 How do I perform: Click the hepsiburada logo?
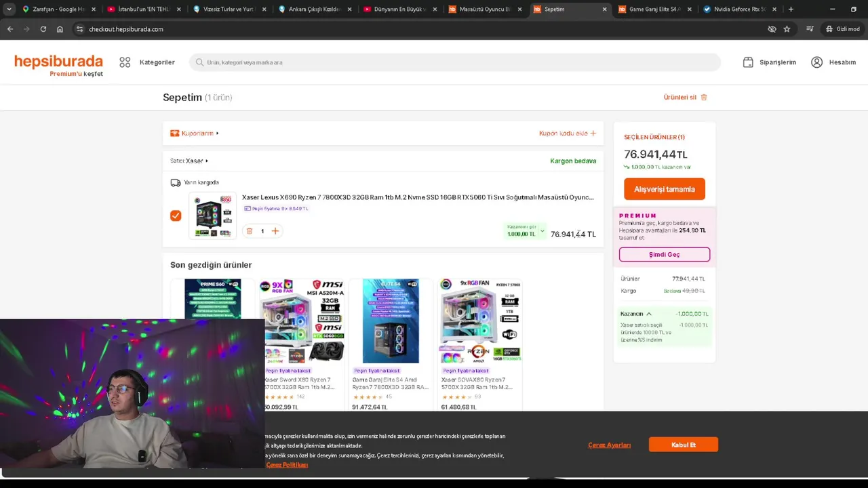click(x=58, y=62)
